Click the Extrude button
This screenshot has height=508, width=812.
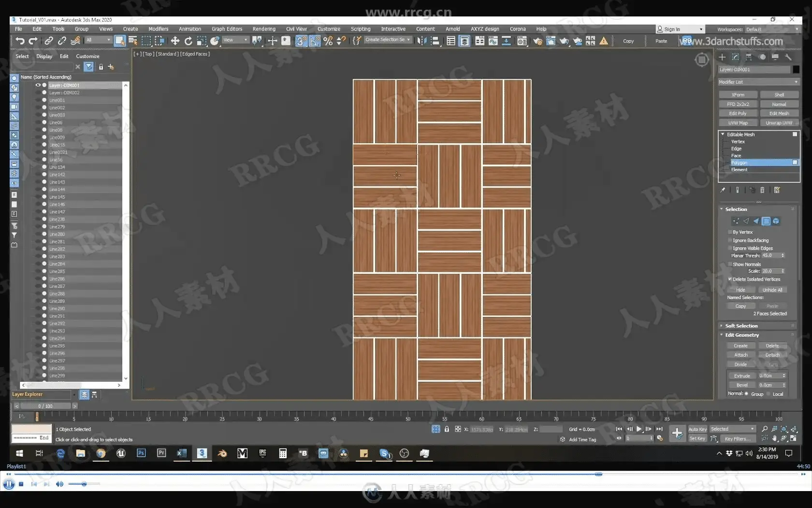point(742,375)
